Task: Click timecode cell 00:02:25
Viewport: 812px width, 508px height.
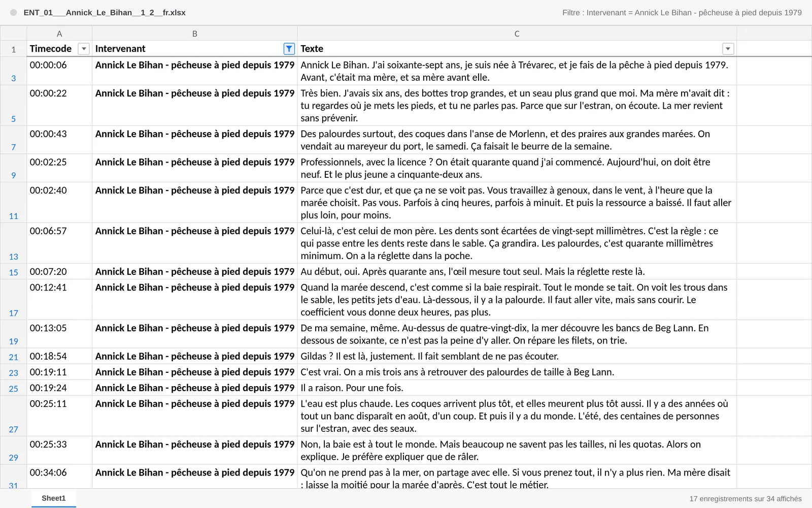Action: click(59, 168)
